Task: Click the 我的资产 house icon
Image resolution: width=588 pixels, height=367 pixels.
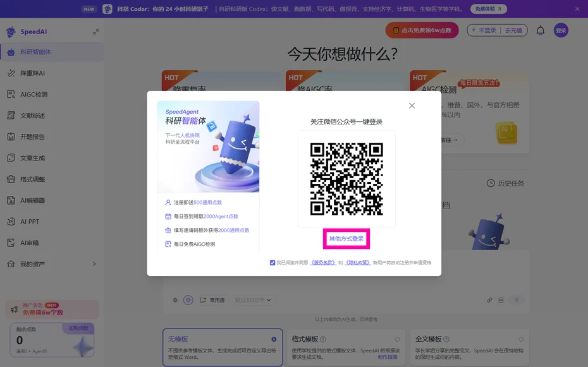Action: (11, 264)
